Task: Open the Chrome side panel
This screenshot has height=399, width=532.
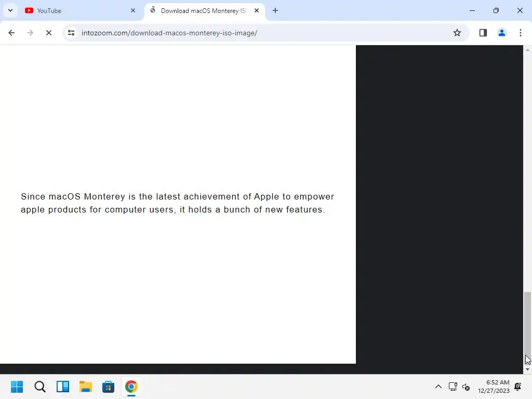Action: (x=483, y=33)
